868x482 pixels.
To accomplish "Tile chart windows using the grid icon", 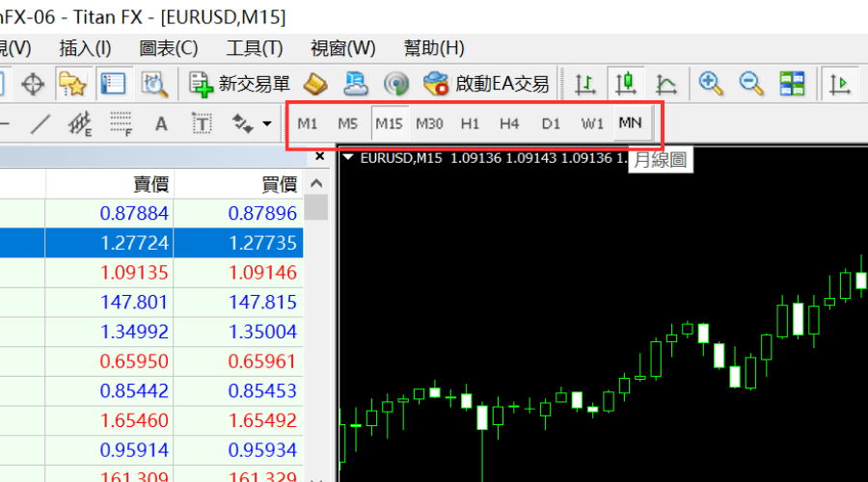I will [792, 84].
